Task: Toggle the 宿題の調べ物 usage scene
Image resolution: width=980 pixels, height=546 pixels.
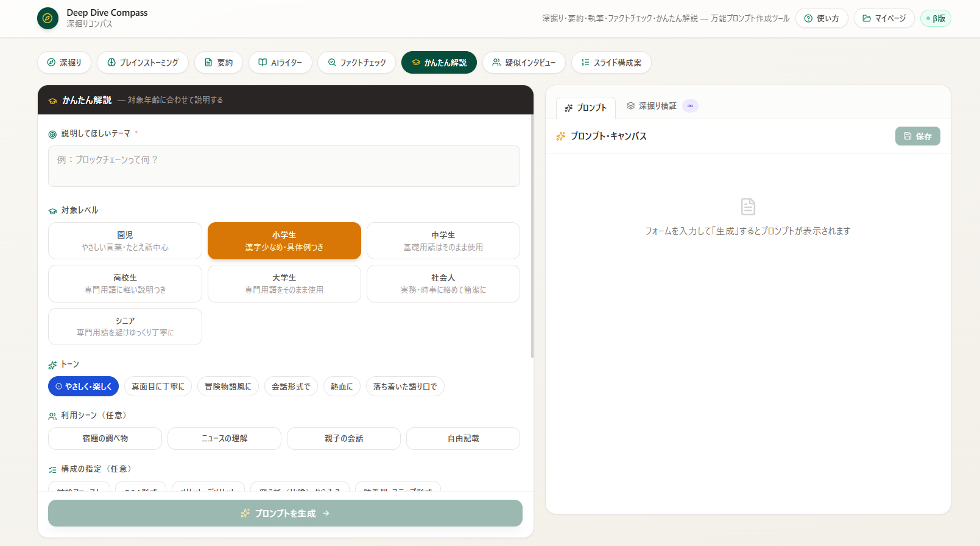Action: pos(105,438)
